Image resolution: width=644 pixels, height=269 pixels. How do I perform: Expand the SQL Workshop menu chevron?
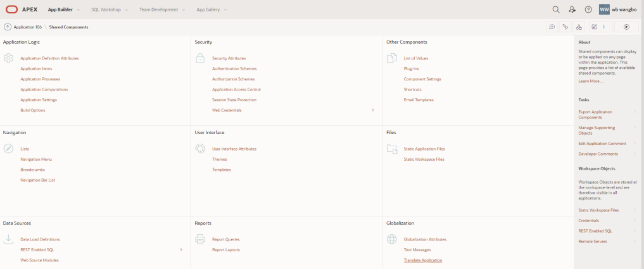pos(127,10)
